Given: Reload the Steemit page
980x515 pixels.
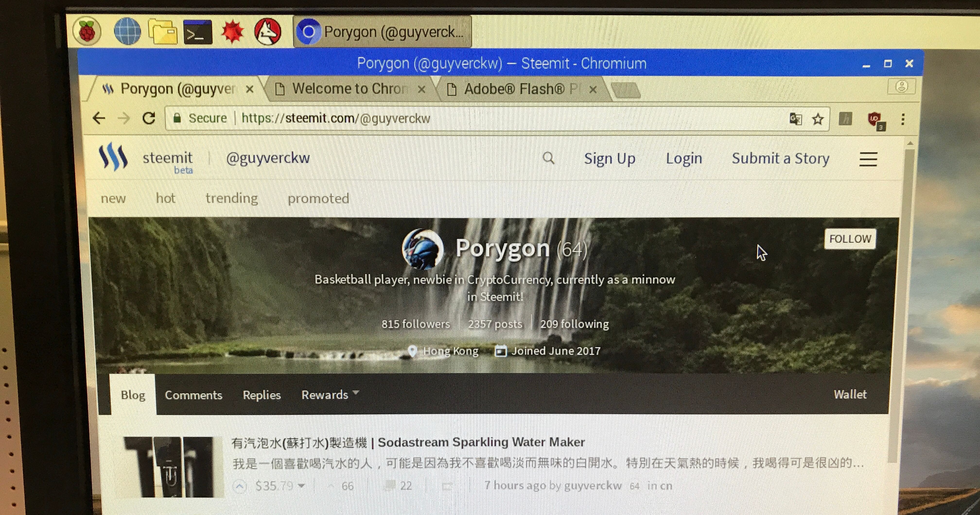Looking at the screenshot, I should pyautogui.click(x=148, y=118).
